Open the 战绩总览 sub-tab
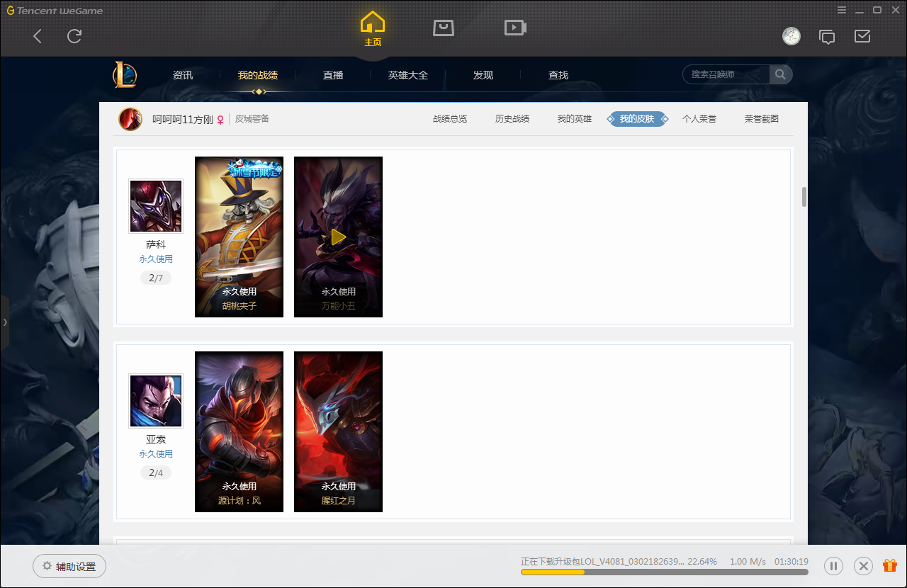The image size is (907, 588). click(450, 119)
